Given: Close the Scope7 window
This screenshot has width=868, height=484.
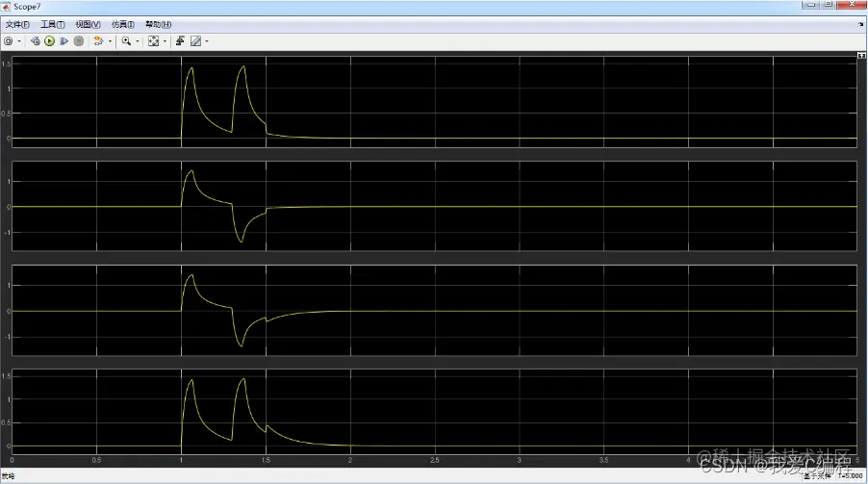Looking at the screenshot, I should point(853,5).
